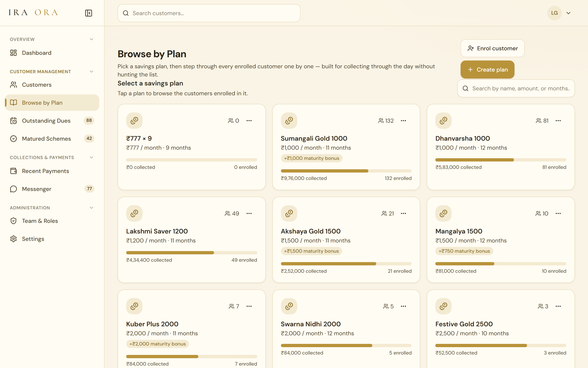Open the account dropdown next to LG
The width and height of the screenshot is (588, 368).
point(568,13)
